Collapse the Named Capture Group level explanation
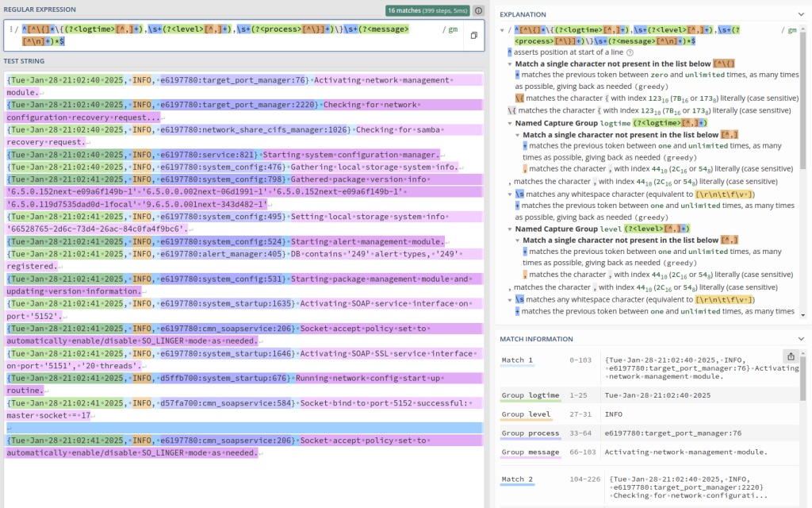 (510, 229)
